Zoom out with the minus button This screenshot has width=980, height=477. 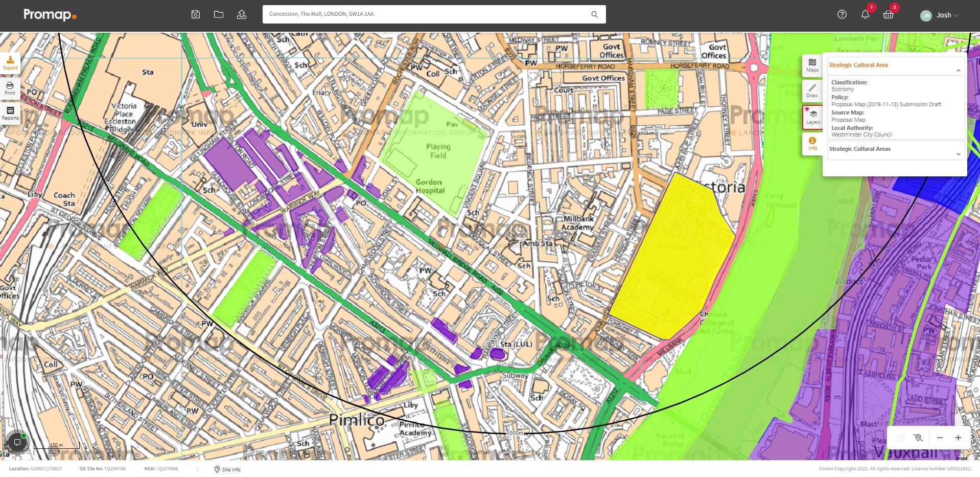click(x=940, y=438)
